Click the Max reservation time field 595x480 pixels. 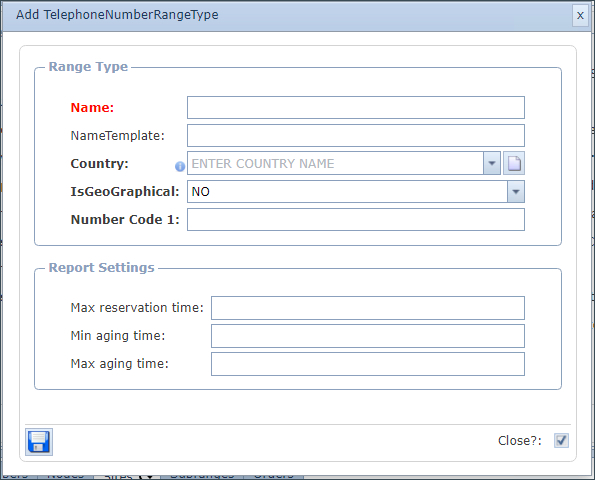click(368, 308)
